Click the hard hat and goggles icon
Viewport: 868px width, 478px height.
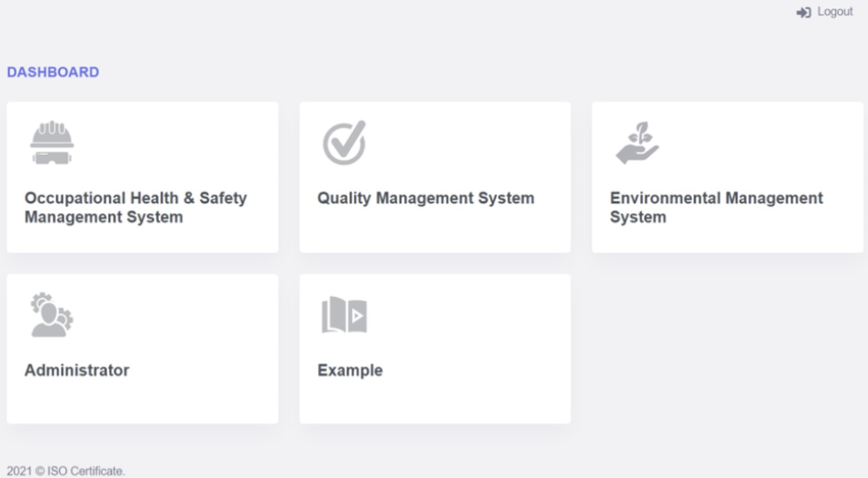pyautogui.click(x=52, y=143)
